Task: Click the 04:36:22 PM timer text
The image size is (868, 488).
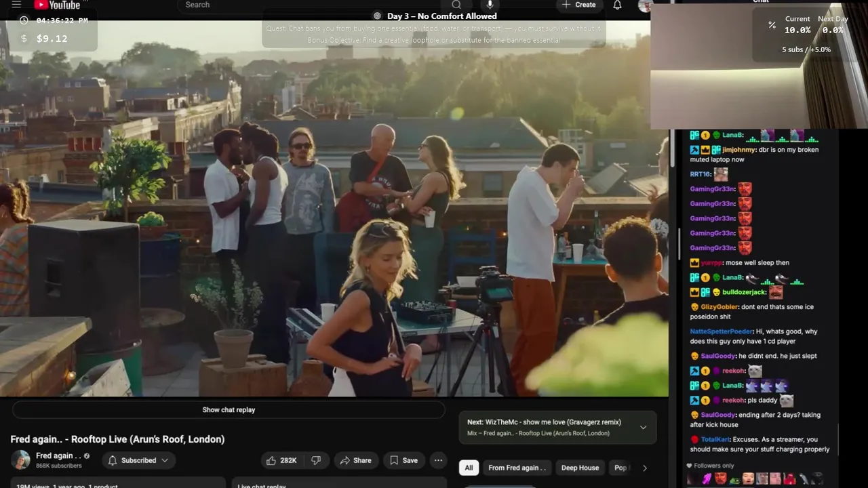Action: [x=62, y=20]
